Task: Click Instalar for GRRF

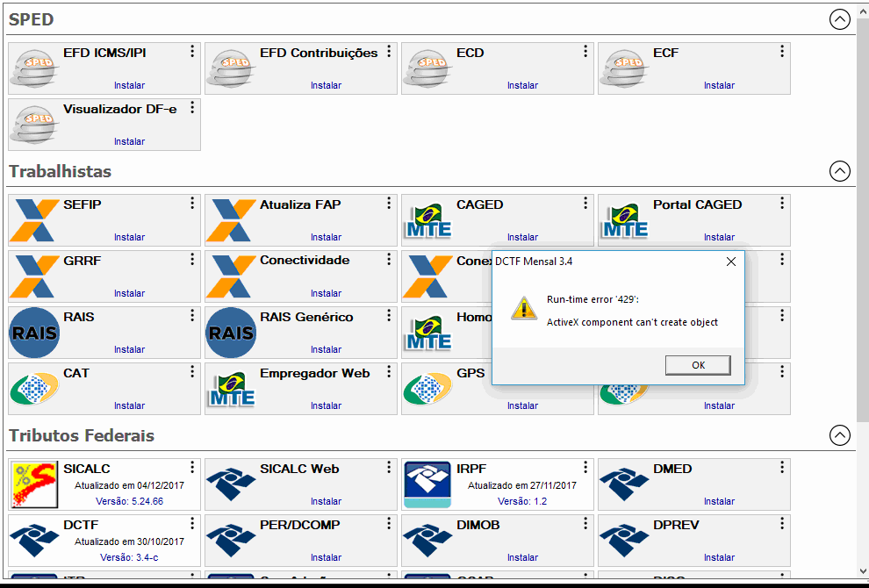Action: pos(129,293)
